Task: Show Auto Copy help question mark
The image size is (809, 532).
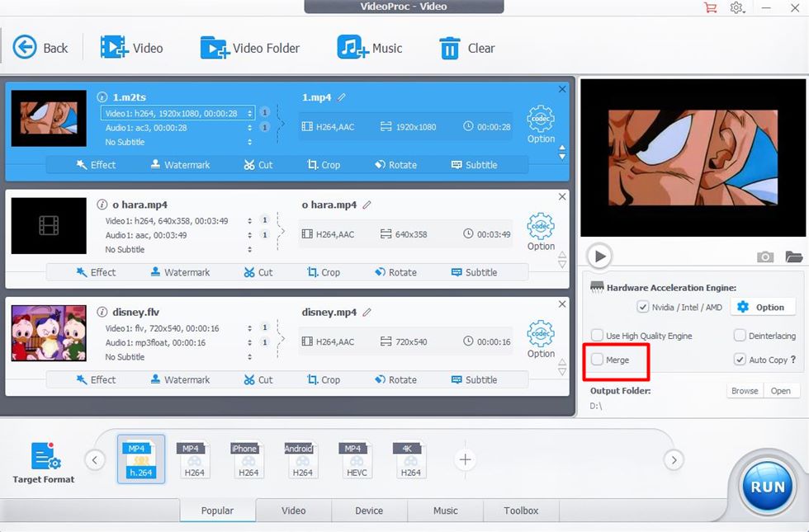Action: (793, 360)
